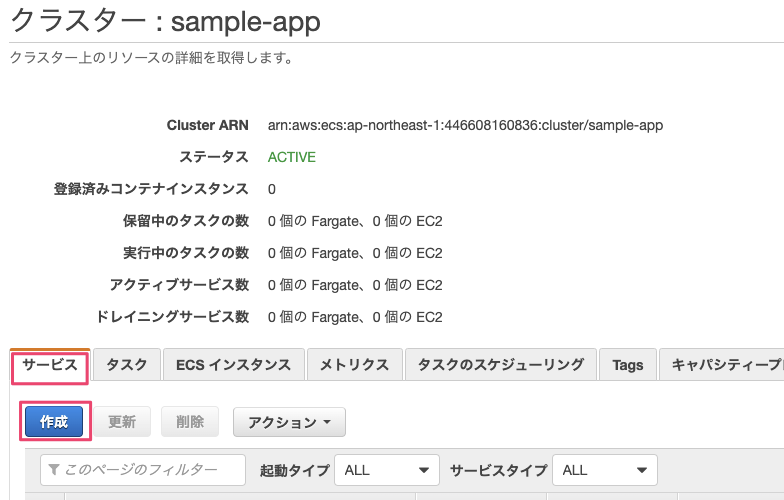The width and height of the screenshot is (784, 500).
Task: Click the green ACTIVE status text
Action: pos(292,157)
